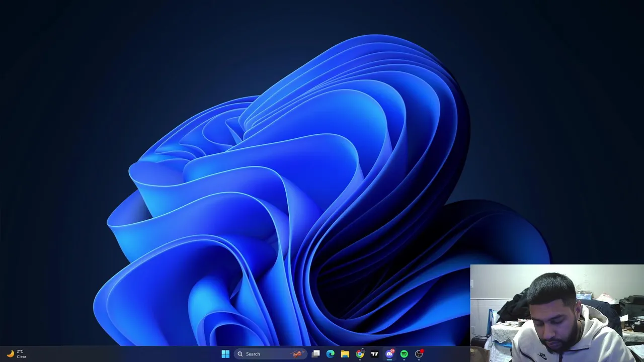
Task: Launch Microsoft Edge from the taskbar
Action: tap(330, 354)
